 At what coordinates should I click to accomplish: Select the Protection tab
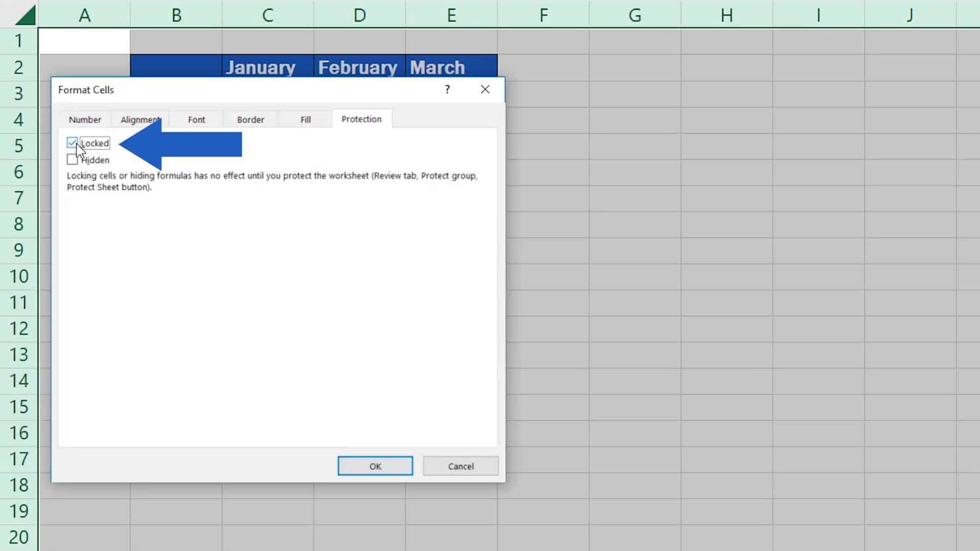tap(361, 118)
